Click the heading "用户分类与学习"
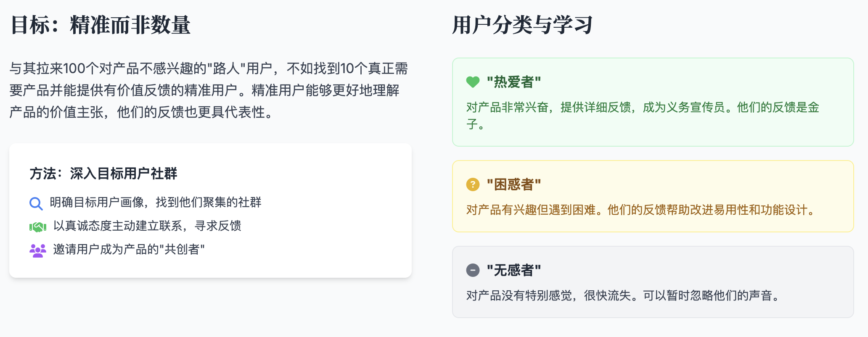The width and height of the screenshot is (868, 337). 522,25
